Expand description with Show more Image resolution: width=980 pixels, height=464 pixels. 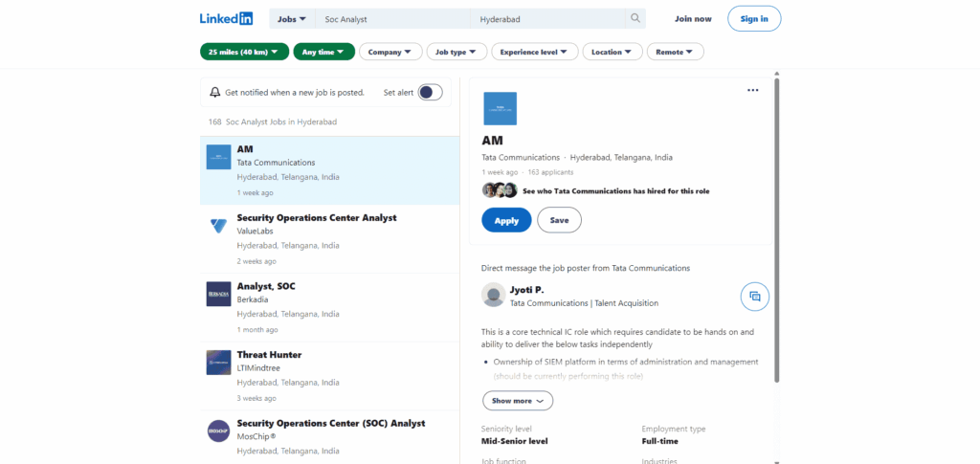point(517,401)
